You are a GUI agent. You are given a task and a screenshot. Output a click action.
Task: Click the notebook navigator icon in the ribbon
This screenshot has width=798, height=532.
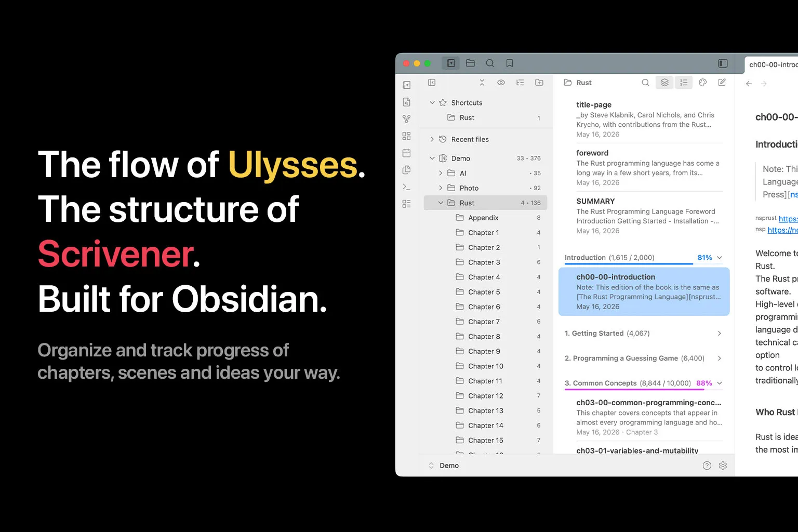click(x=407, y=85)
